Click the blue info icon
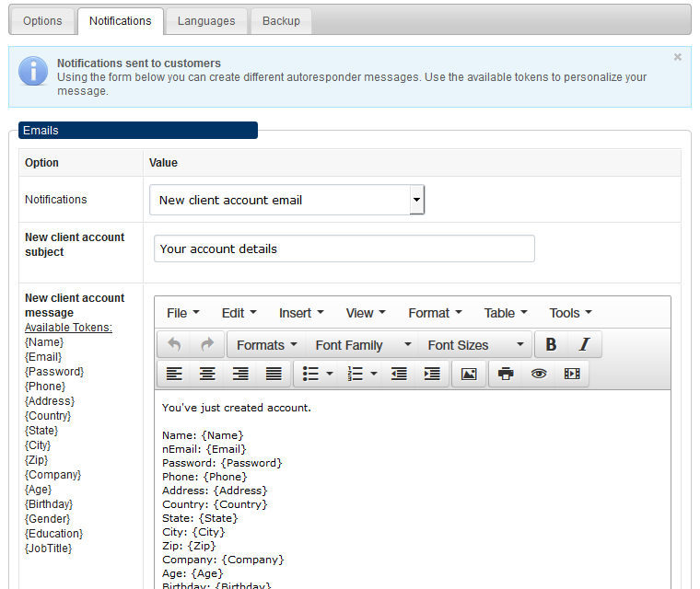This screenshot has height=589, width=700. 33,71
